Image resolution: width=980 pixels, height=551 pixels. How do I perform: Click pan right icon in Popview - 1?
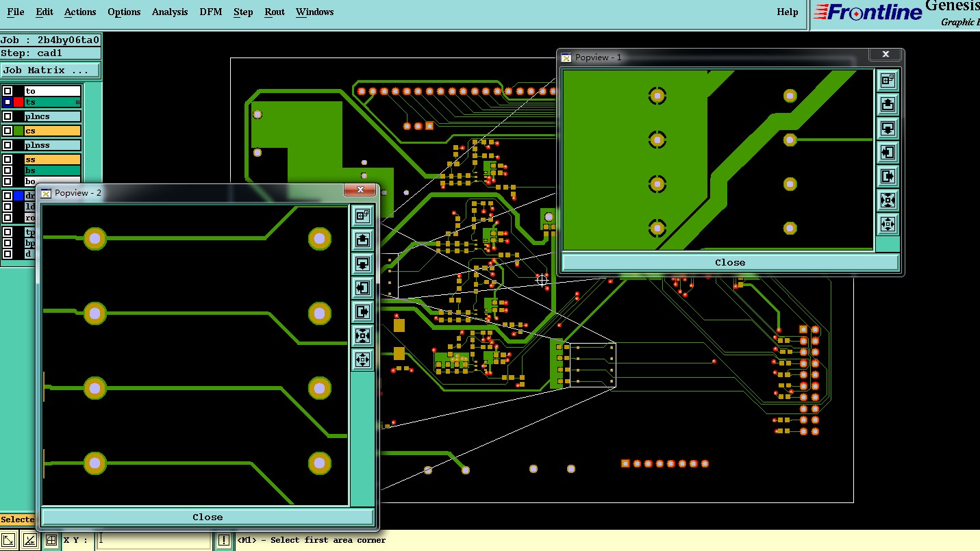point(888,176)
